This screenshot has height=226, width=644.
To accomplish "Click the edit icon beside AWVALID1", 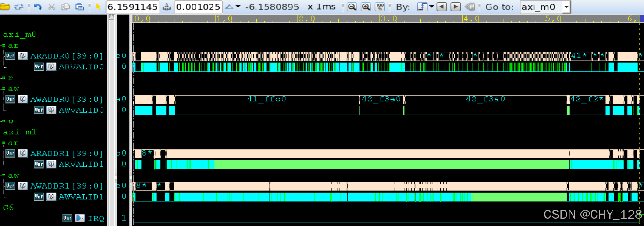I will [51, 197].
